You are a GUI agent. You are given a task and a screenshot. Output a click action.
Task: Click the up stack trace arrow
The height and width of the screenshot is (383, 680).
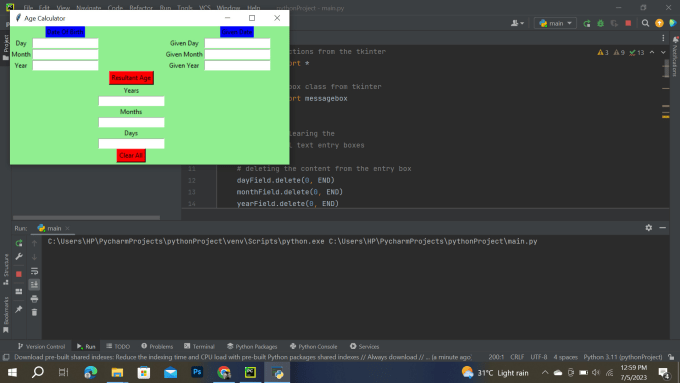point(34,243)
